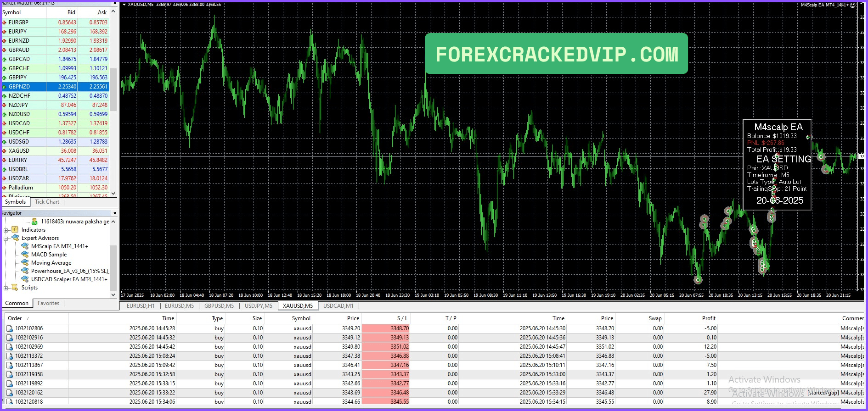Switch to the Favorites tab in Navigator
Image resolution: width=868 pixels, height=411 pixels.
[48, 303]
